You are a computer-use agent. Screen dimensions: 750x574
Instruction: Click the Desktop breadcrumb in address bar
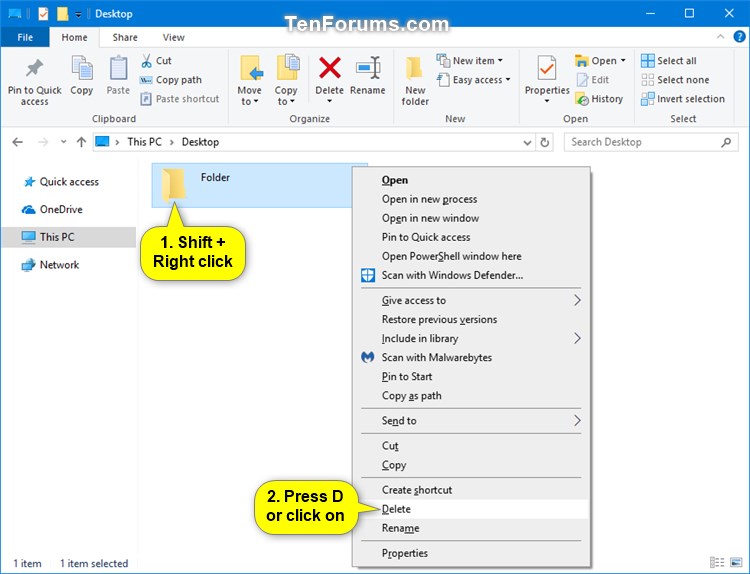(200, 142)
